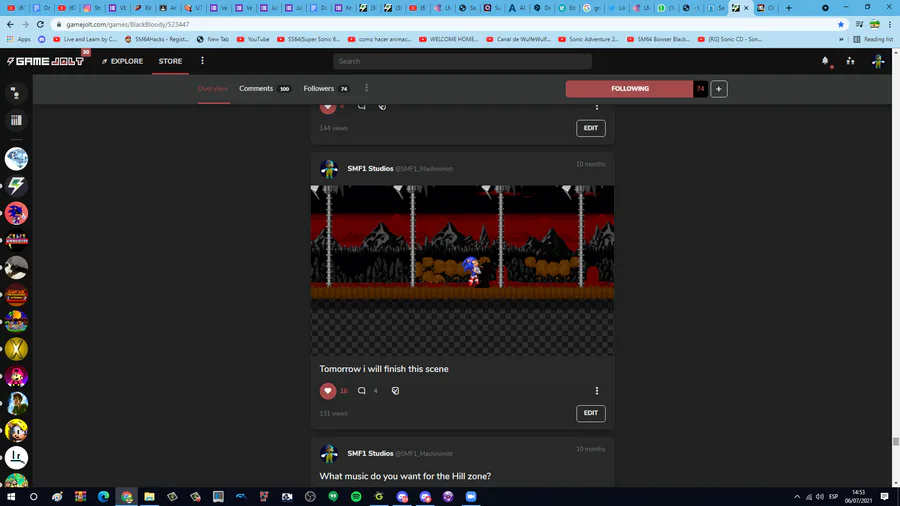Open post options dots on the 144 views post
900x506 pixels.
tap(597, 107)
